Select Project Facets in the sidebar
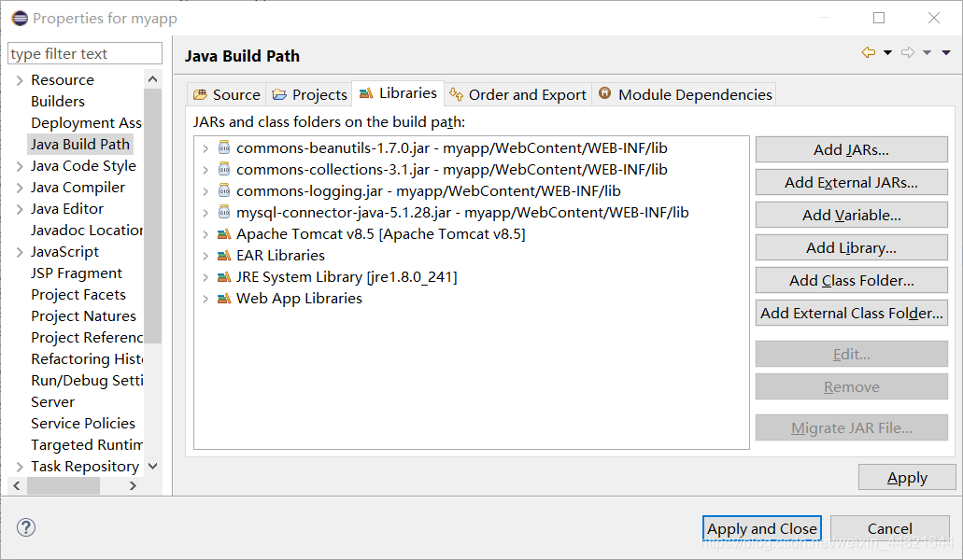 pos(78,294)
